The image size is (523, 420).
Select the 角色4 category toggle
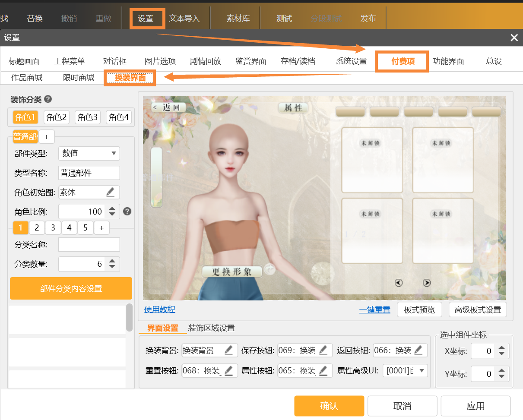[x=119, y=117]
